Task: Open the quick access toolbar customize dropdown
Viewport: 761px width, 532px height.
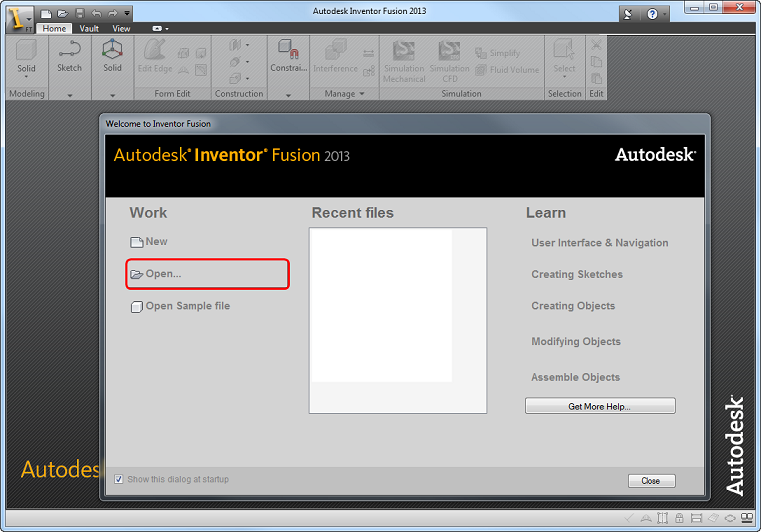Action: tap(127, 14)
